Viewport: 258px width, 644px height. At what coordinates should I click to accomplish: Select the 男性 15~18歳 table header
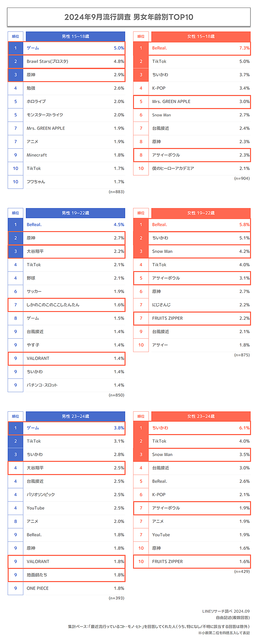click(75, 36)
